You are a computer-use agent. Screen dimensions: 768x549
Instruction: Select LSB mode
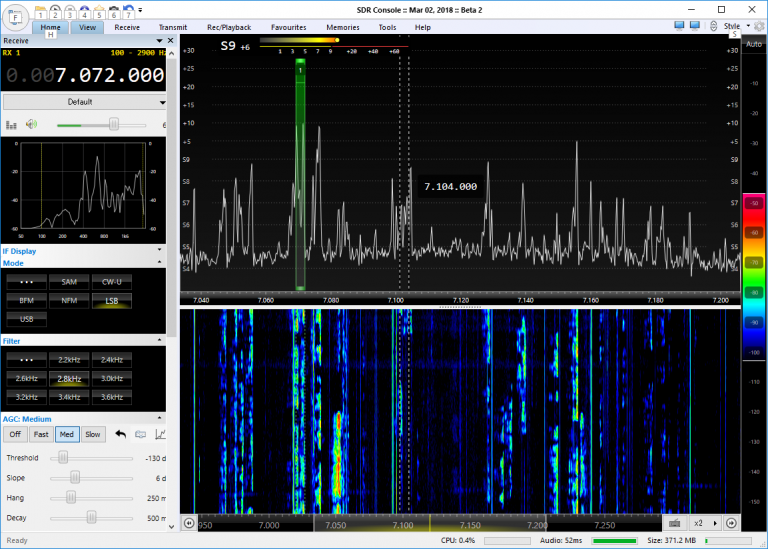point(111,300)
